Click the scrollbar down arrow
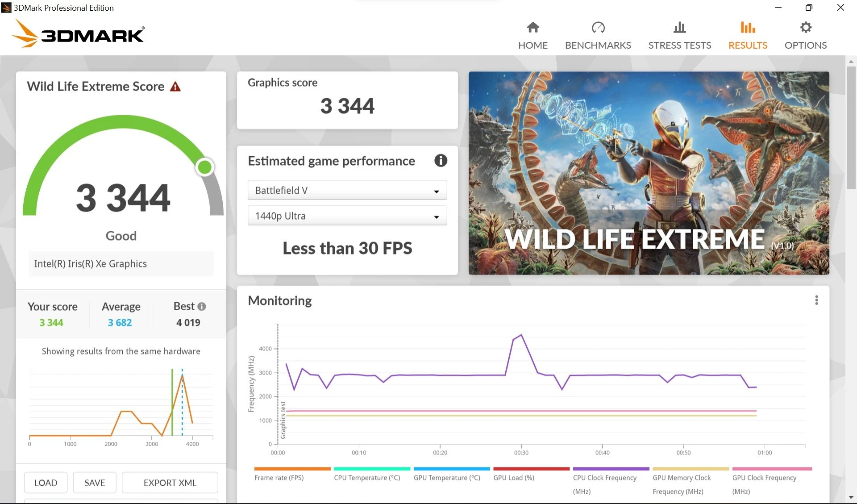The height and width of the screenshot is (504, 857). (x=851, y=497)
